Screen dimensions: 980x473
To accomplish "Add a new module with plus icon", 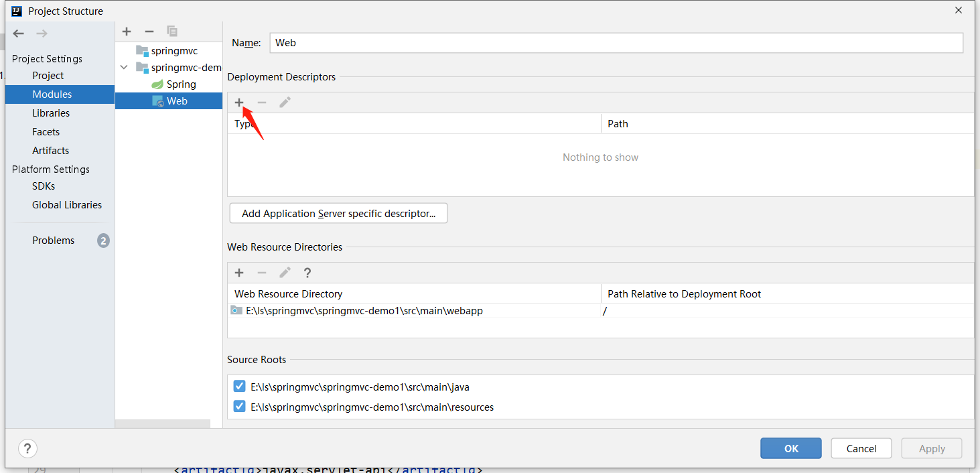I will tap(127, 31).
